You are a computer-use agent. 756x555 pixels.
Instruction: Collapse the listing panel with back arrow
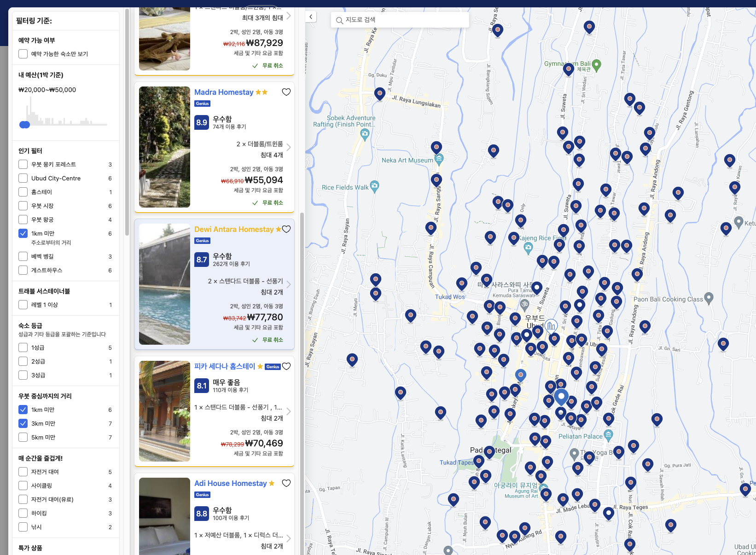click(311, 17)
